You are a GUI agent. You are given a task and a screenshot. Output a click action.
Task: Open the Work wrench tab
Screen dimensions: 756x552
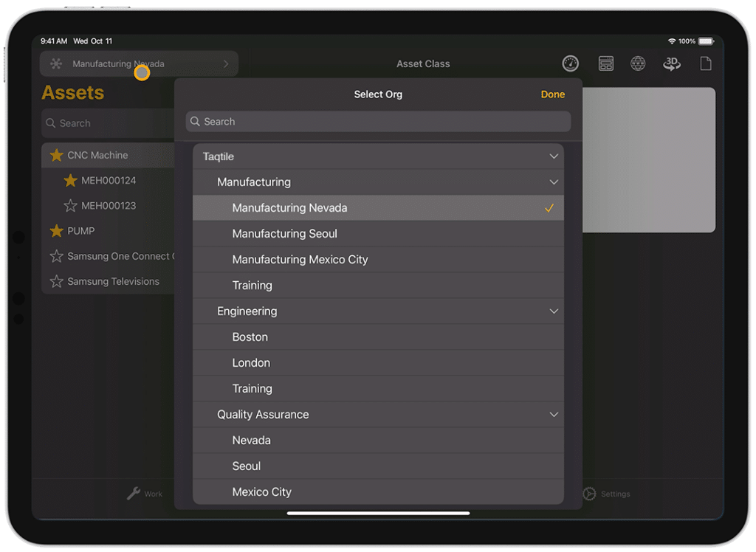pos(145,494)
